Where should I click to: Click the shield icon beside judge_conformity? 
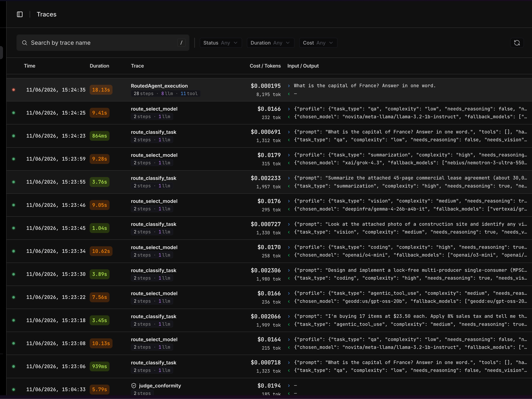point(134,386)
